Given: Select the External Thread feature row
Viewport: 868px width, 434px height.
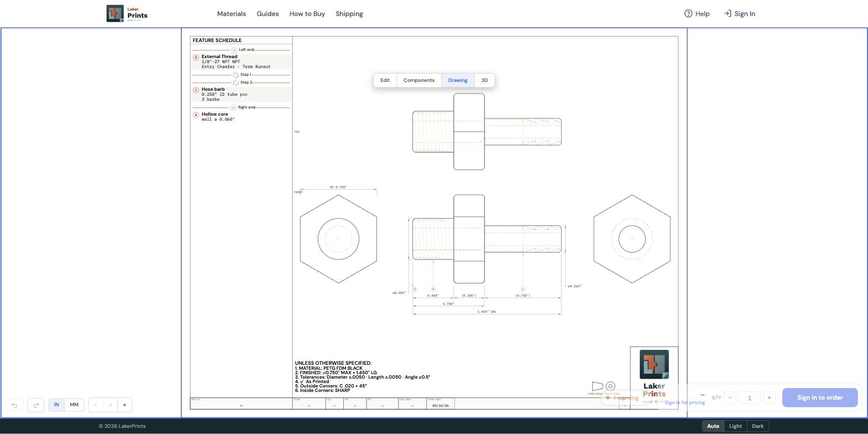Looking at the screenshot, I should pyautogui.click(x=241, y=62).
